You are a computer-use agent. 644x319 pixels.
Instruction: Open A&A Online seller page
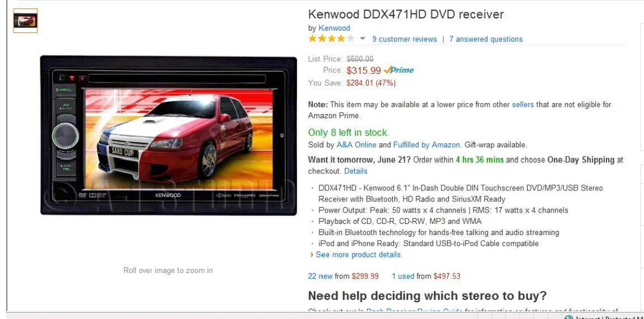coord(356,145)
